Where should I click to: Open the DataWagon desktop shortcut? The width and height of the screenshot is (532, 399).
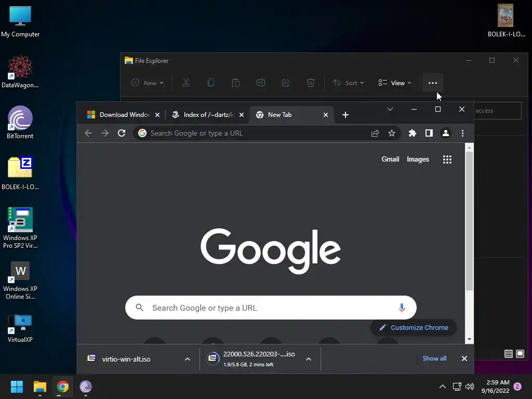point(20,72)
